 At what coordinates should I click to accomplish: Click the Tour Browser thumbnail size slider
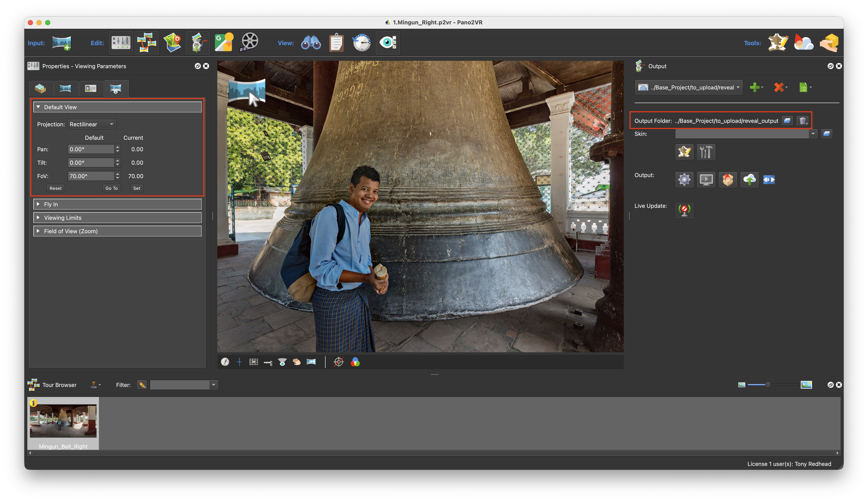click(x=768, y=385)
